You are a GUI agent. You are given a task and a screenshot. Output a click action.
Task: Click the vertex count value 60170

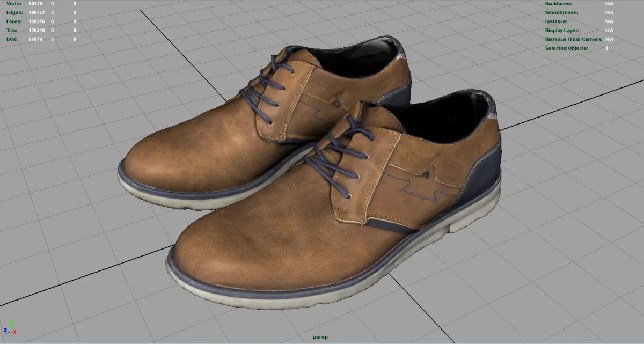tap(36, 4)
